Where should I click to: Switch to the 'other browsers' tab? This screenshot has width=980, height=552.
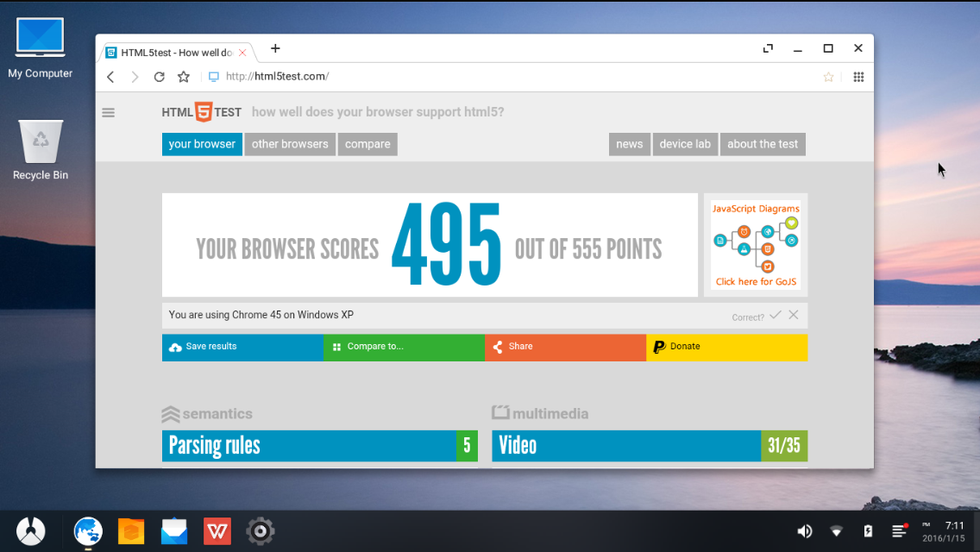coord(290,144)
